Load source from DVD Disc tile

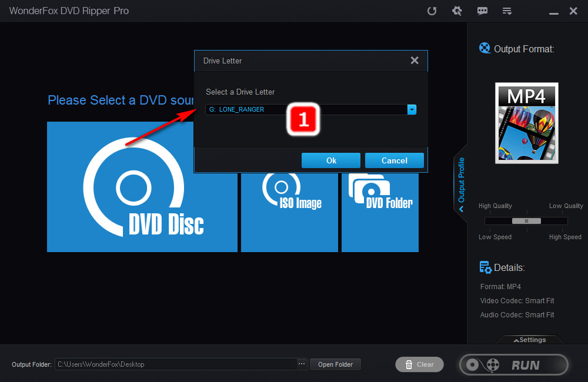(142, 187)
